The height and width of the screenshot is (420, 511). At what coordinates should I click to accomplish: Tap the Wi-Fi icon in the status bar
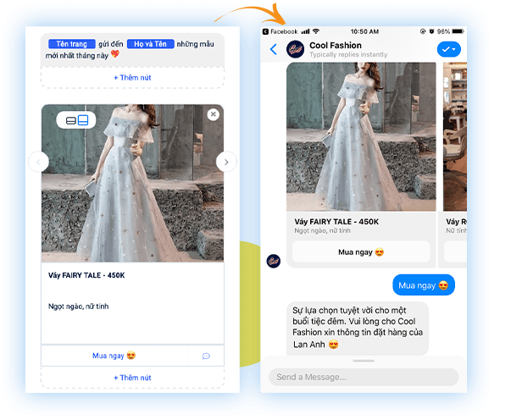click(316, 31)
